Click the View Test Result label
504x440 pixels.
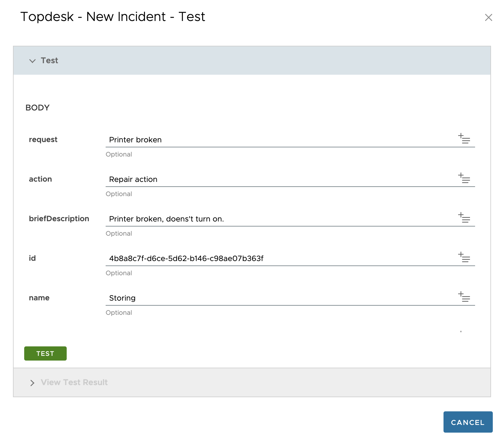tap(74, 382)
